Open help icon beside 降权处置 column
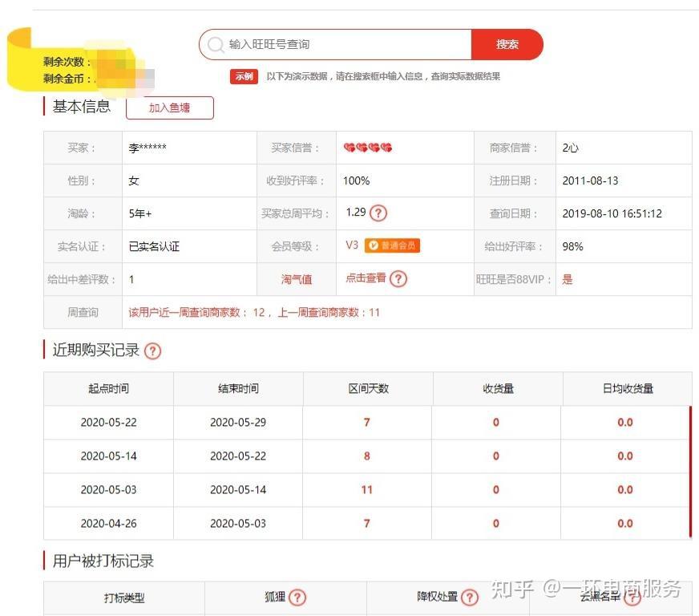699x616 pixels. tap(469, 598)
